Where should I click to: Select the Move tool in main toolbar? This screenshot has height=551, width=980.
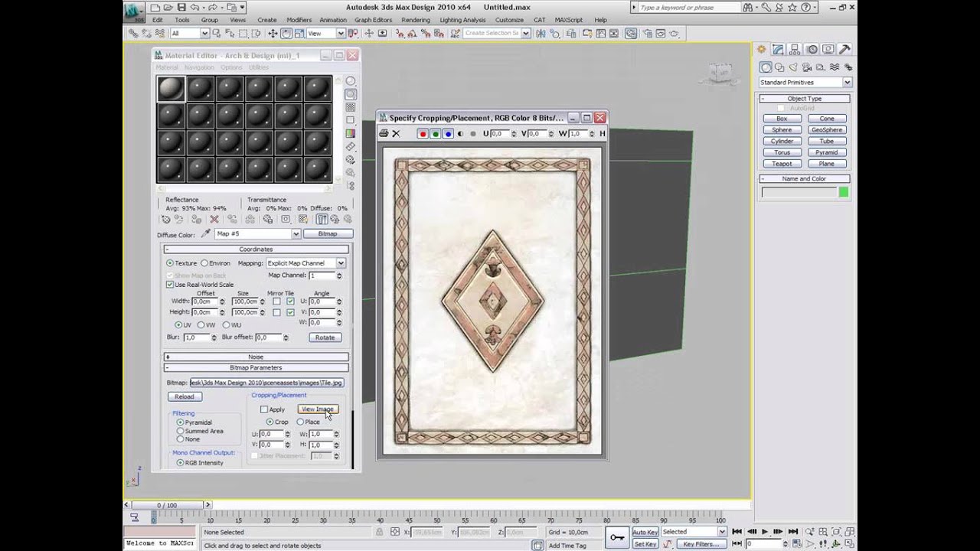point(273,34)
